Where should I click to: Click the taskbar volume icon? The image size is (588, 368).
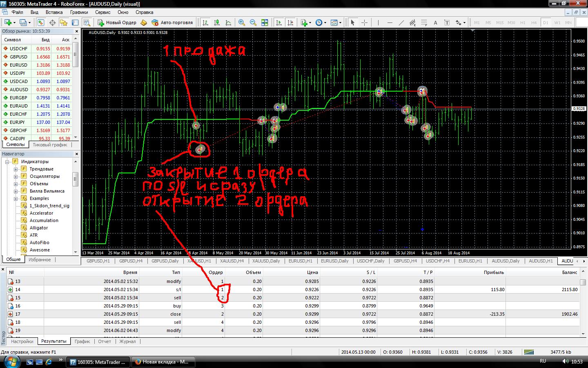pos(565,361)
